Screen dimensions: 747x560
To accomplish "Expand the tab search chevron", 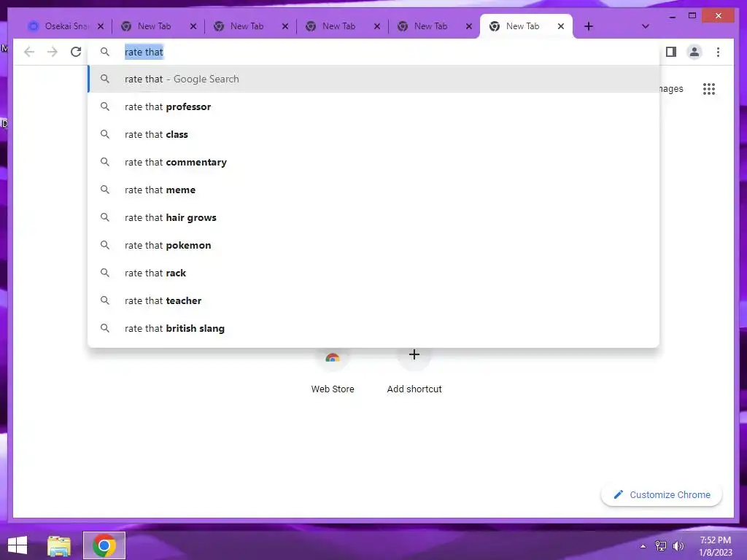I will point(645,26).
